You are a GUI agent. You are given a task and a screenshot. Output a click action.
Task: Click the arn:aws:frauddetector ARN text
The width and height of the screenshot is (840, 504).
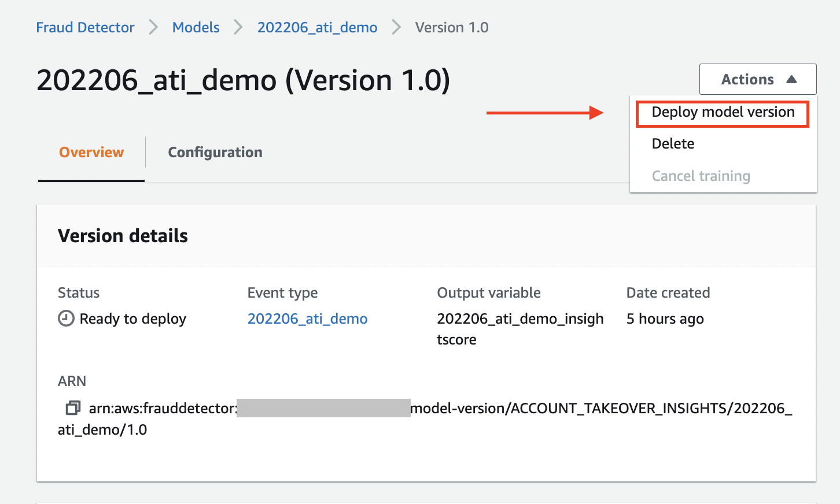pos(425,419)
